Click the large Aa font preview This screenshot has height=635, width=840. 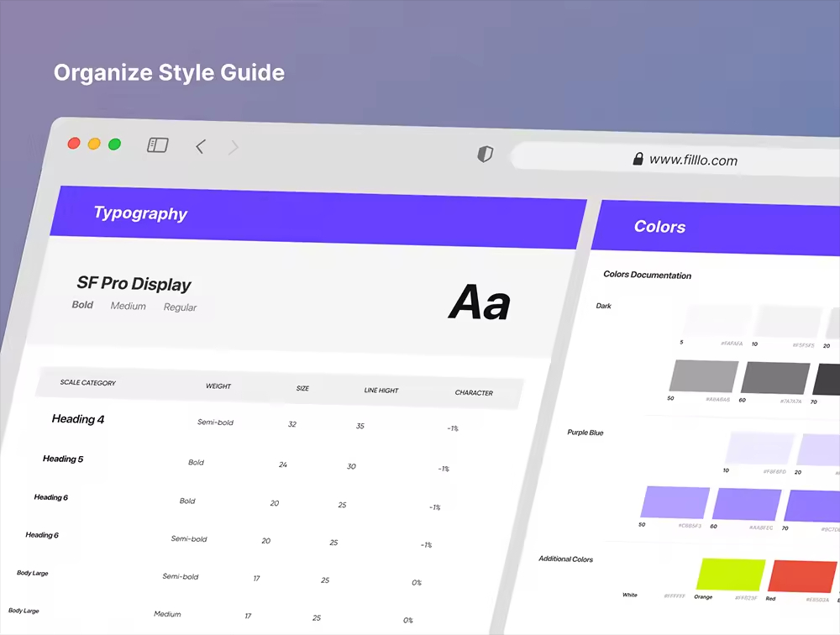[479, 302]
